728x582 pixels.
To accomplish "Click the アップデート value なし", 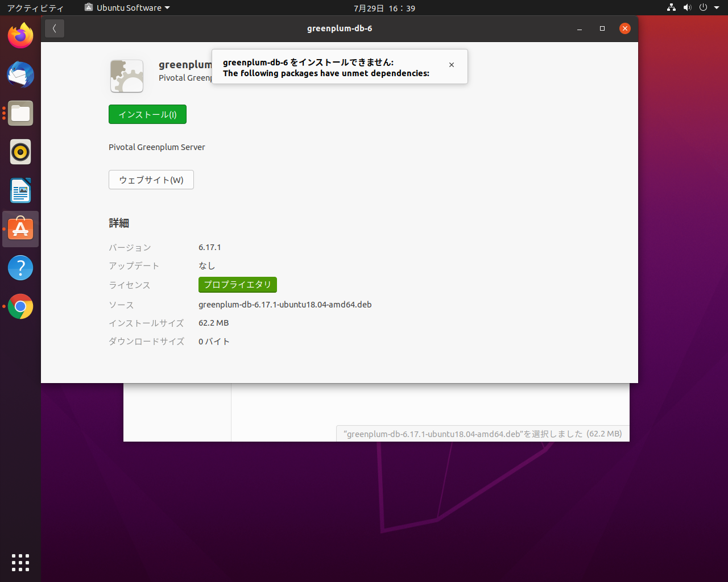I will pyautogui.click(x=207, y=266).
